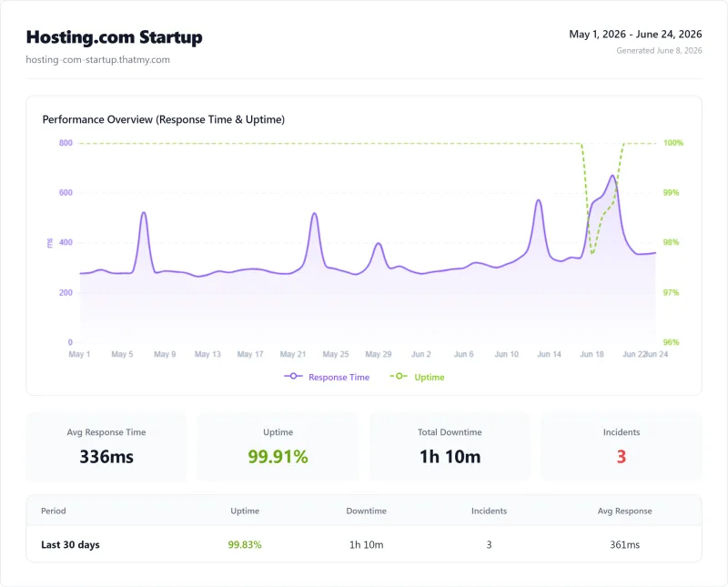Click the 97% uptime axis label
Screen dimensions: 728x587
(x=671, y=292)
